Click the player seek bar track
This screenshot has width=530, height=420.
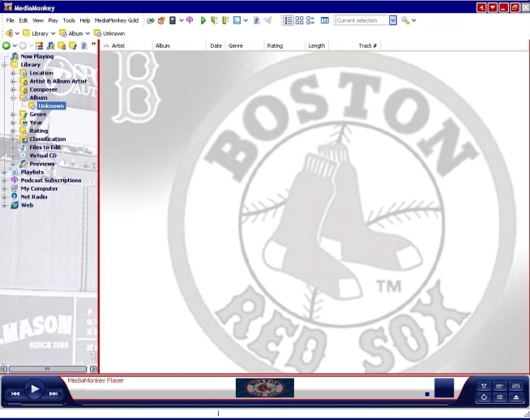point(265,404)
